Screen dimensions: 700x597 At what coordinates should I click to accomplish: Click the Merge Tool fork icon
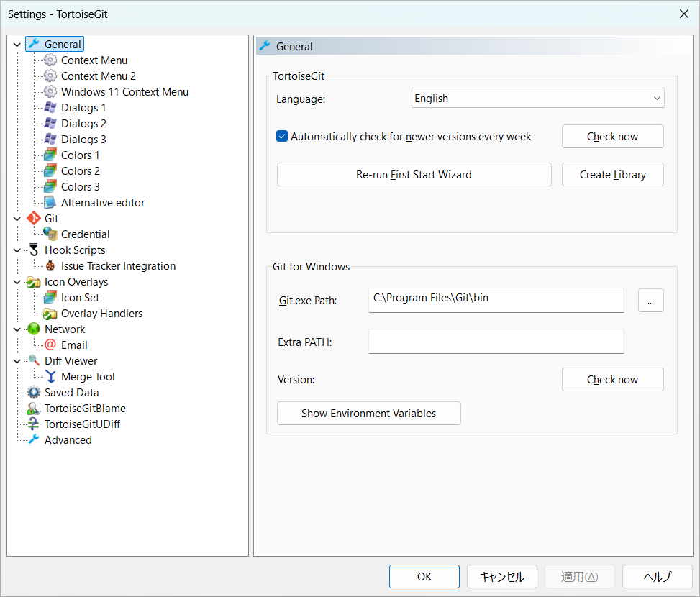pos(50,377)
